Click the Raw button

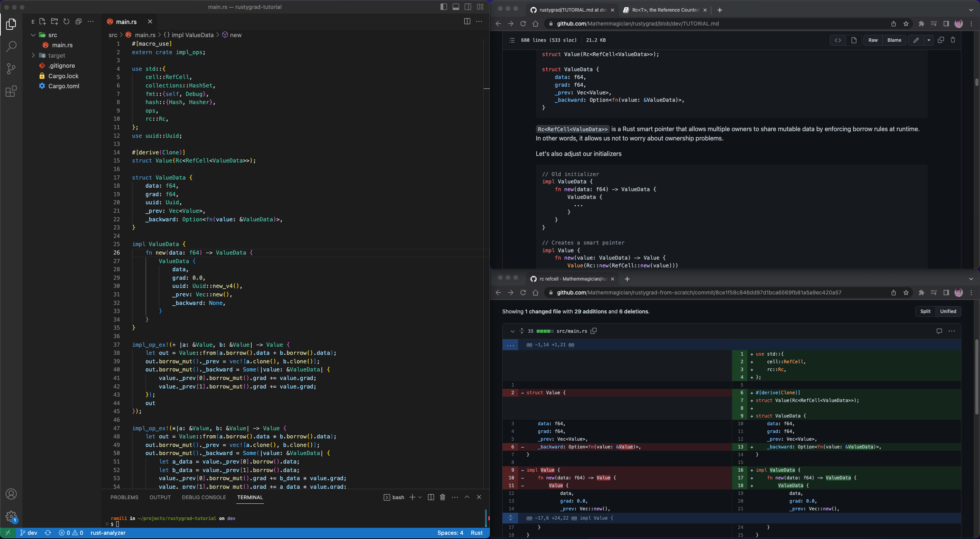(x=873, y=40)
